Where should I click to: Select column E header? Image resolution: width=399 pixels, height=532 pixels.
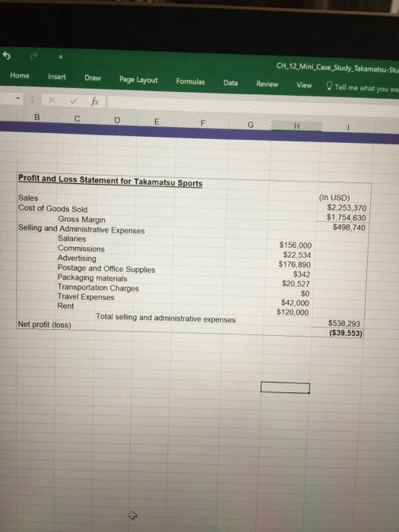pyautogui.click(x=157, y=122)
